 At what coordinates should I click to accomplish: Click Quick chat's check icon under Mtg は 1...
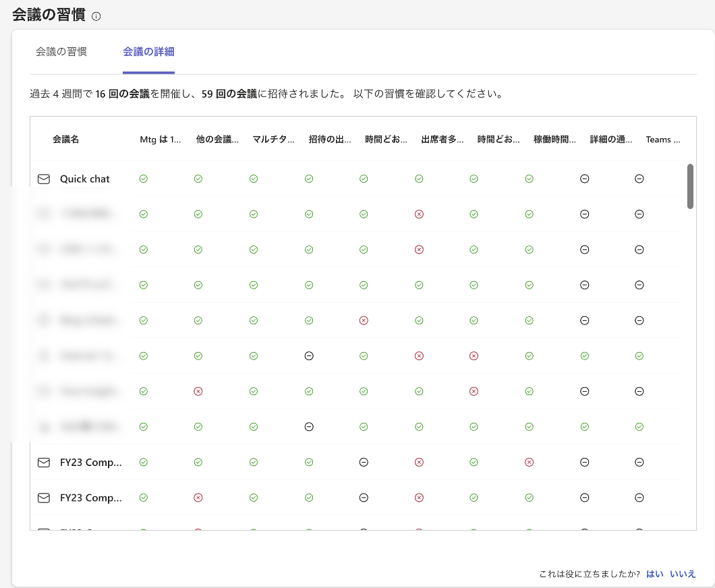pos(144,179)
